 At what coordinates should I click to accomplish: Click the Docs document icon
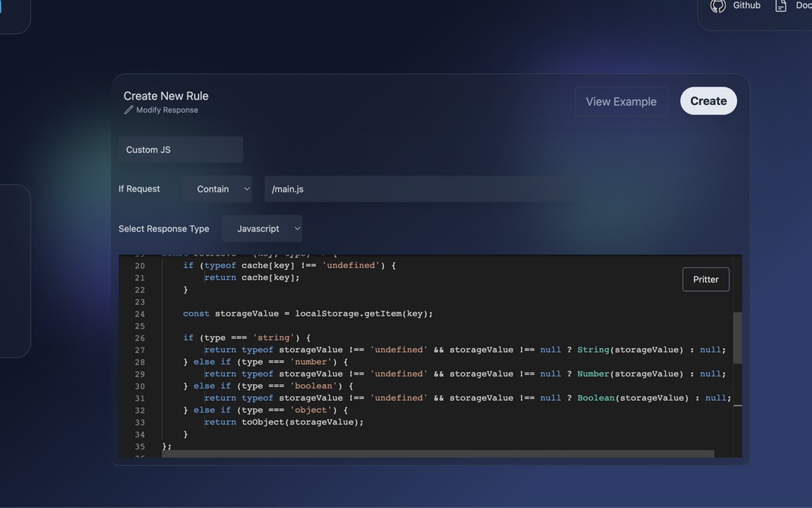782,5
